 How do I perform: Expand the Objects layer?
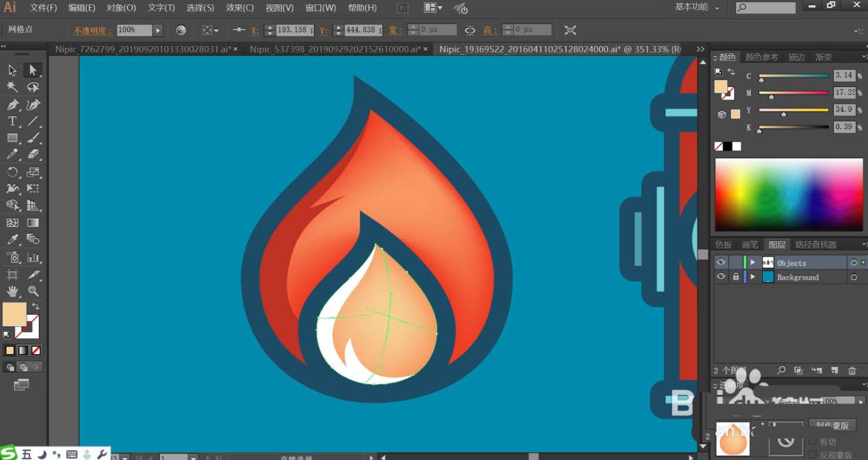[x=753, y=262]
